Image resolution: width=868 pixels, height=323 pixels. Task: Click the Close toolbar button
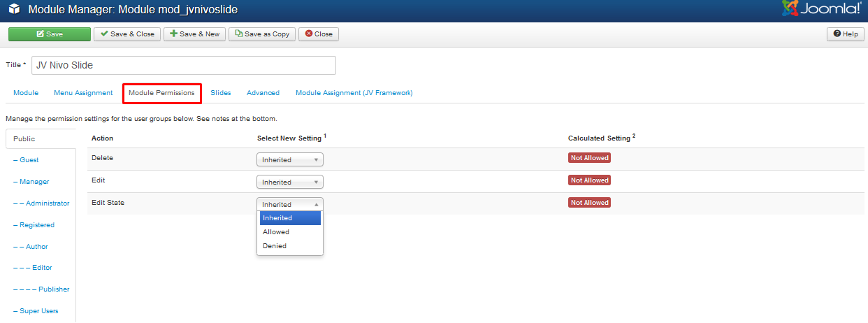(319, 34)
